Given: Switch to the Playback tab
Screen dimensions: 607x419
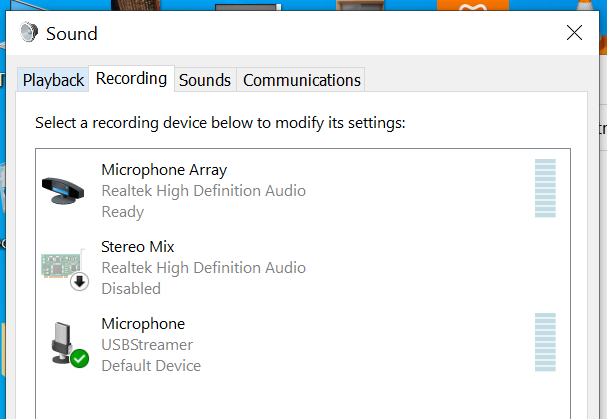Looking at the screenshot, I should point(53,80).
